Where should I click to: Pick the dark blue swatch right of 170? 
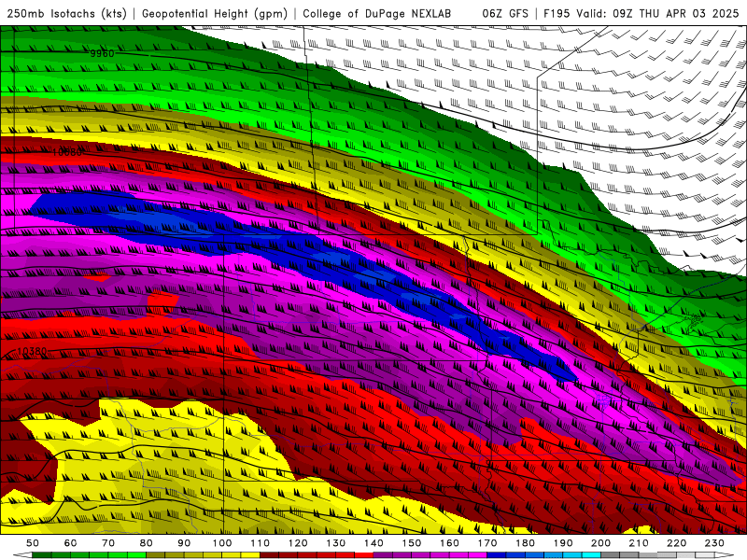pos(496,555)
